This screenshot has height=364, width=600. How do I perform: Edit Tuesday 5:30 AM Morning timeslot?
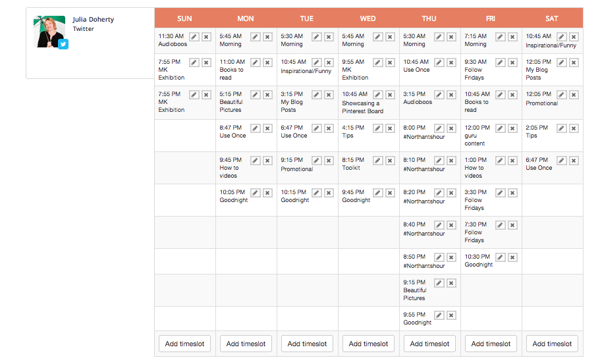(x=316, y=37)
